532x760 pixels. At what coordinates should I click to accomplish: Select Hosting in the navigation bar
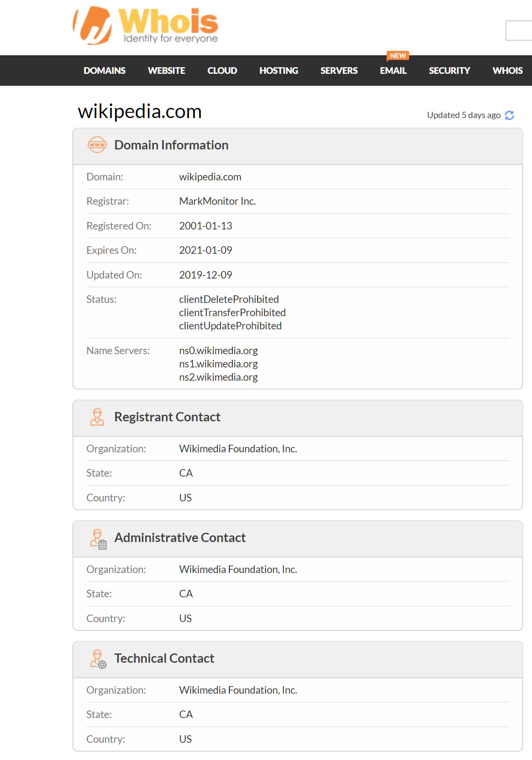(278, 71)
